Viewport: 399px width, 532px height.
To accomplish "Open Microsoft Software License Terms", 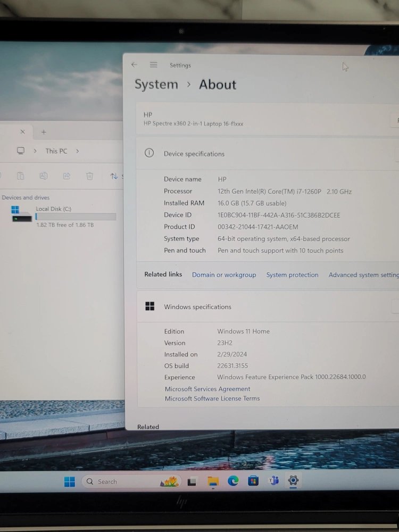I will click(212, 398).
